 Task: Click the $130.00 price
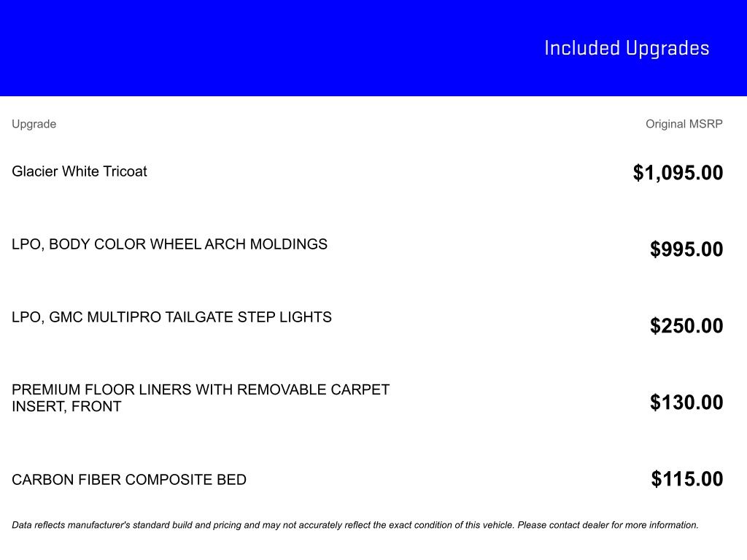[x=686, y=402]
